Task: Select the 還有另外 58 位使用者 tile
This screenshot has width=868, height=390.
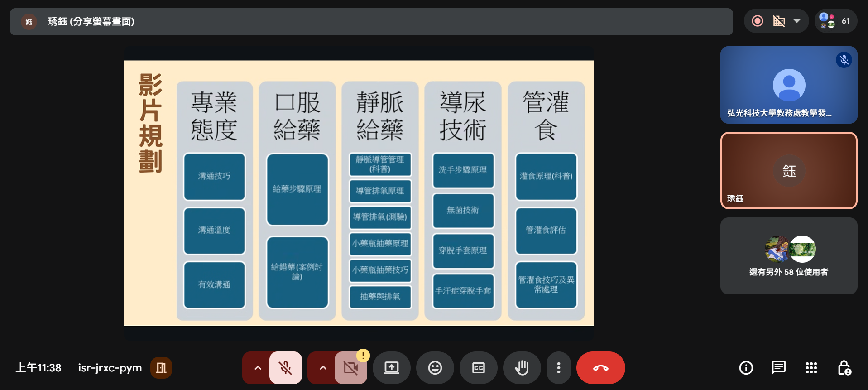Action: [x=788, y=256]
